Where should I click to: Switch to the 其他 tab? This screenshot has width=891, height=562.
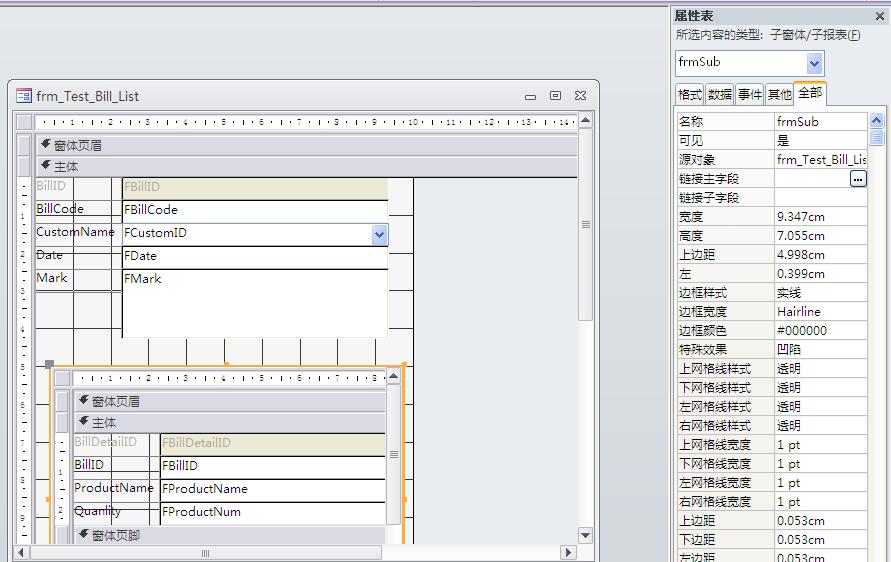[x=779, y=94]
